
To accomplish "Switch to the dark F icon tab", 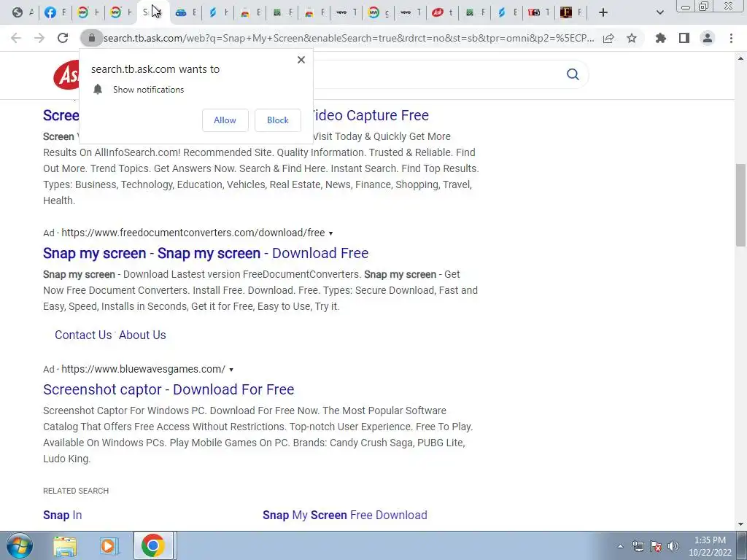I will click(570, 12).
